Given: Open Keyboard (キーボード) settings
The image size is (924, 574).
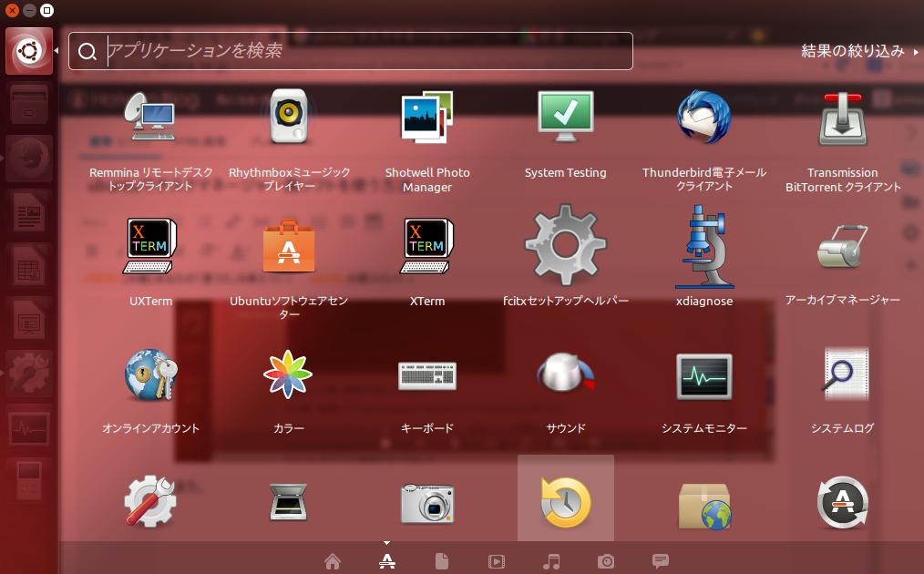Looking at the screenshot, I should click(427, 376).
